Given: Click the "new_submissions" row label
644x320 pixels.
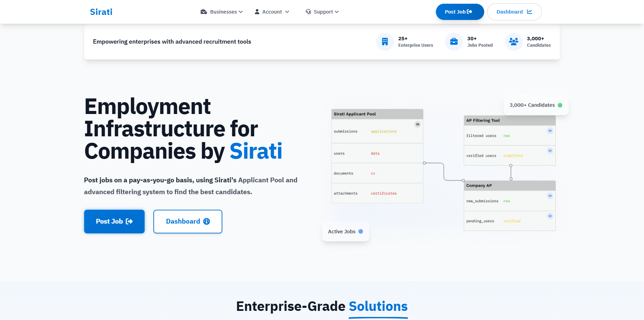Looking at the screenshot, I should [482, 201].
